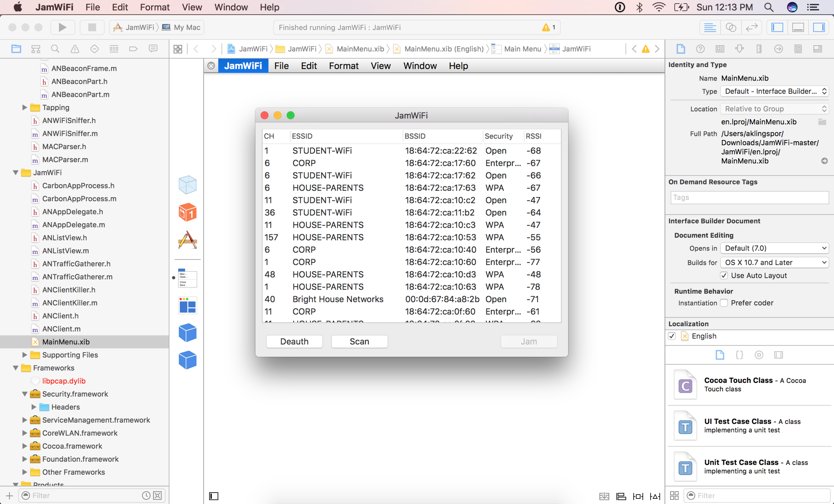Toggle Use Auto Layout checkbox
The image size is (834, 504).
pyautogui.click(x=724, y=275)
